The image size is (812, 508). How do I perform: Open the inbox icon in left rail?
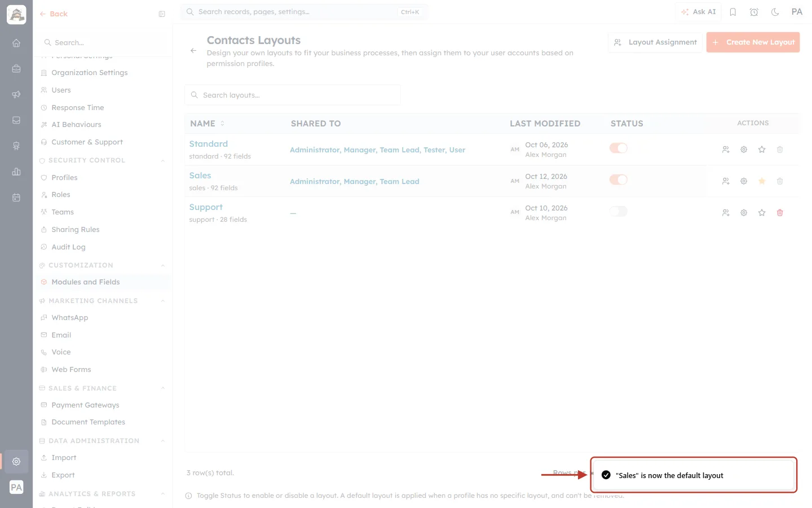point(16,120)
